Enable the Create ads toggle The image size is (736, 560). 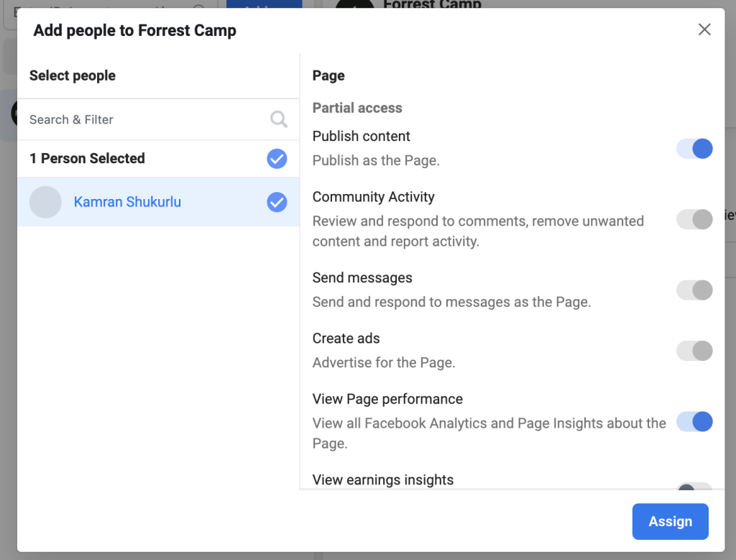(694, 351)
